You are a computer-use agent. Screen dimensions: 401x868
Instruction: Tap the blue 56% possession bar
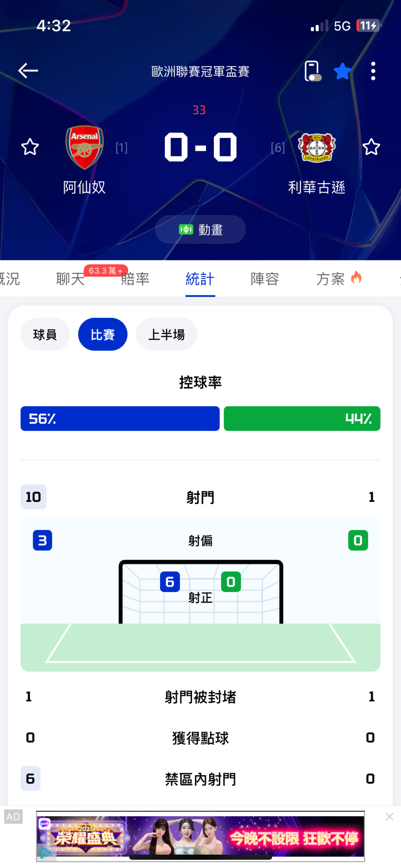point(120,419)
